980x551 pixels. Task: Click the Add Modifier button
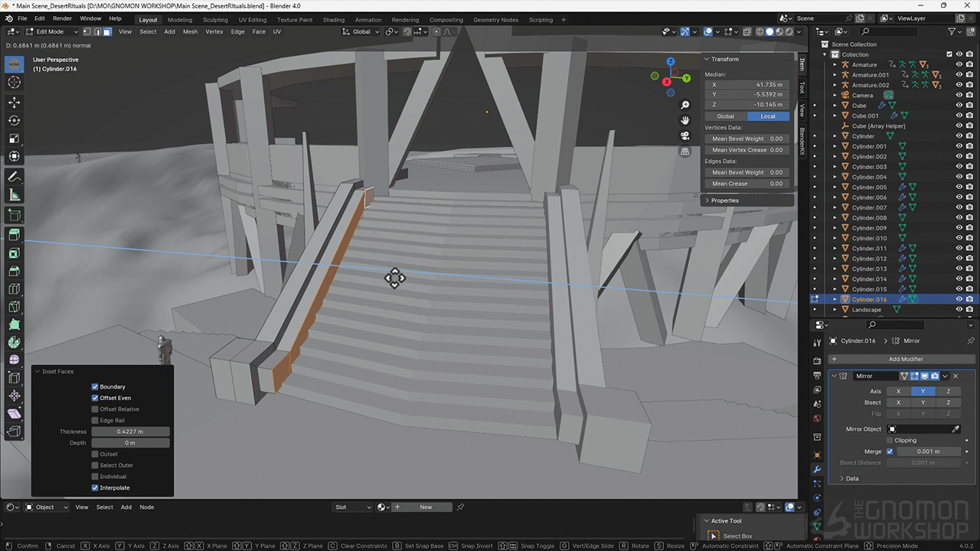[x=905, y=359]
